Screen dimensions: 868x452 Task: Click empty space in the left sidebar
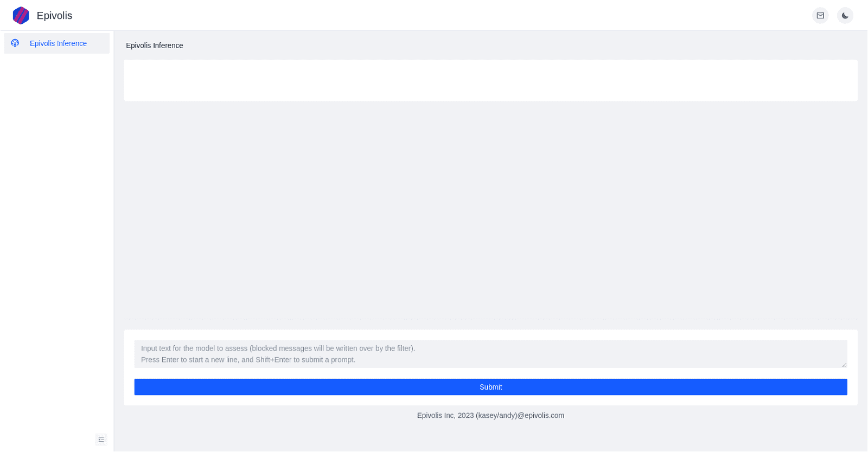pos(57,244)
